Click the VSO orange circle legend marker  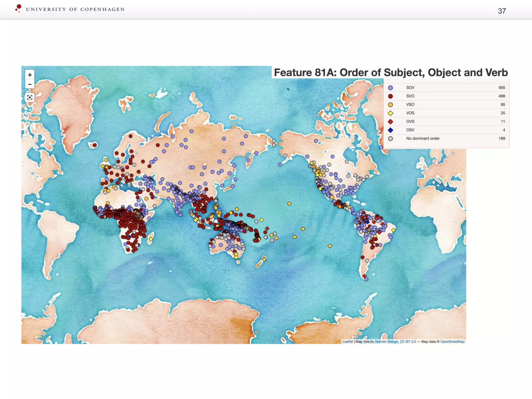click(x=390, y=105)
